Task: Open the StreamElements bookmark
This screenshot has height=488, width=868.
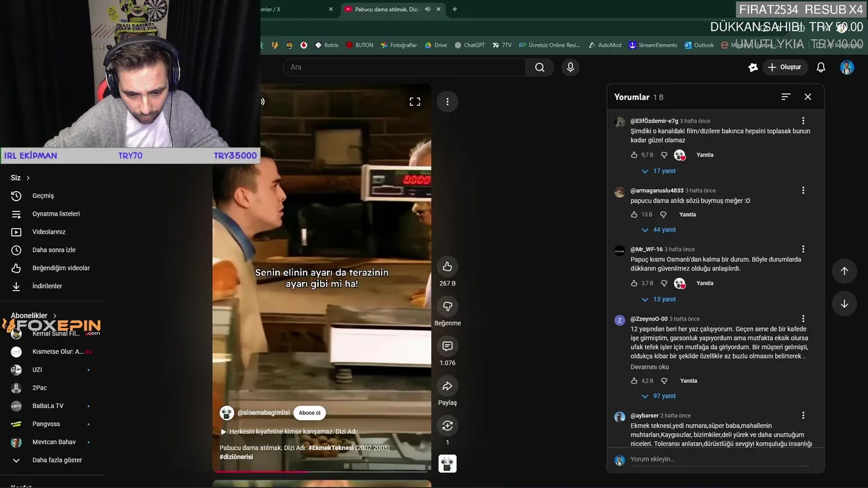Action: [x=652, y=45]
